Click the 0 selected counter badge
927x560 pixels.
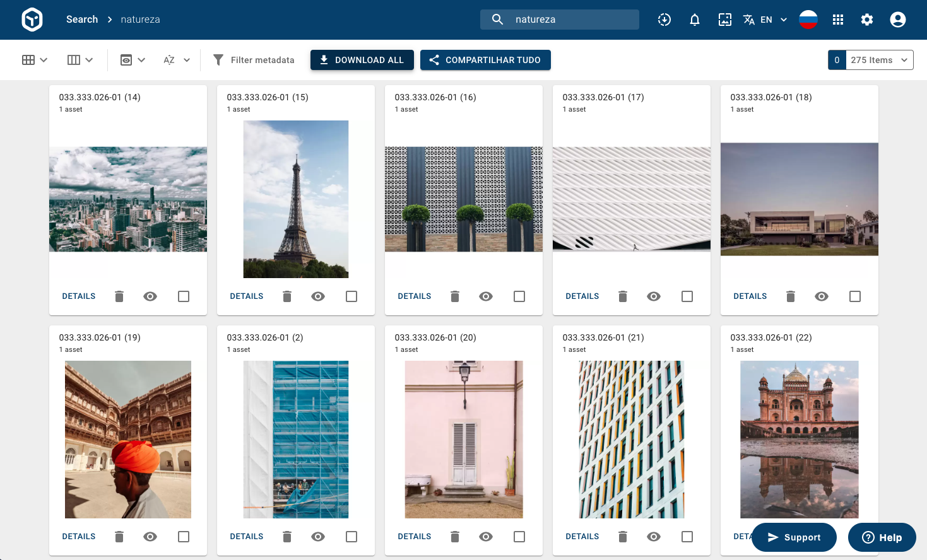[837, 60]
